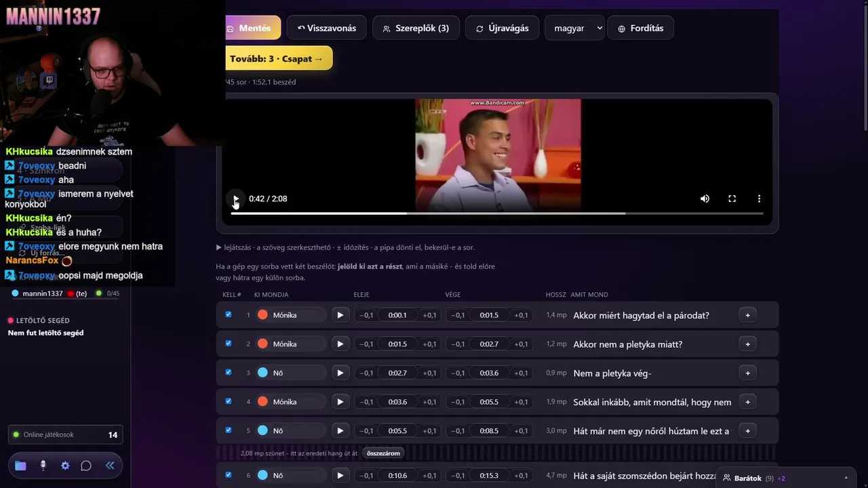Decrease row 1 end time by 0,1
868x488 pixels.
pos(458,315)
